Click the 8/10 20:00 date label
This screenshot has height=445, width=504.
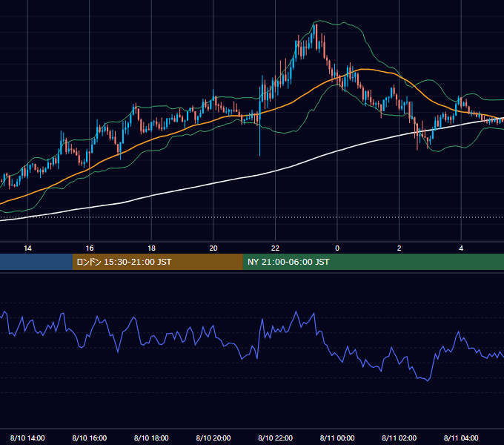point(213,438)
